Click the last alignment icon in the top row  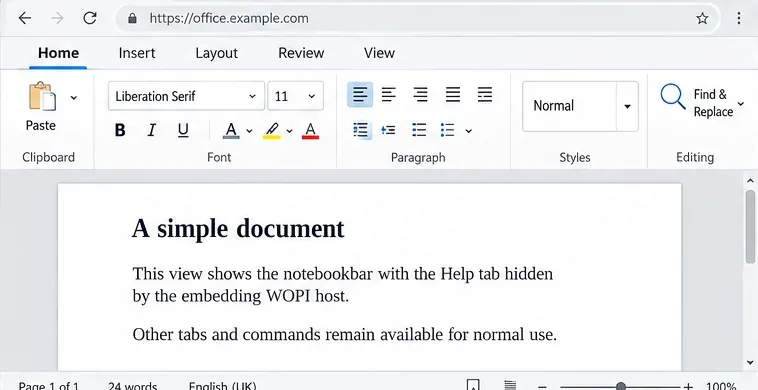(x=484, y=94)
